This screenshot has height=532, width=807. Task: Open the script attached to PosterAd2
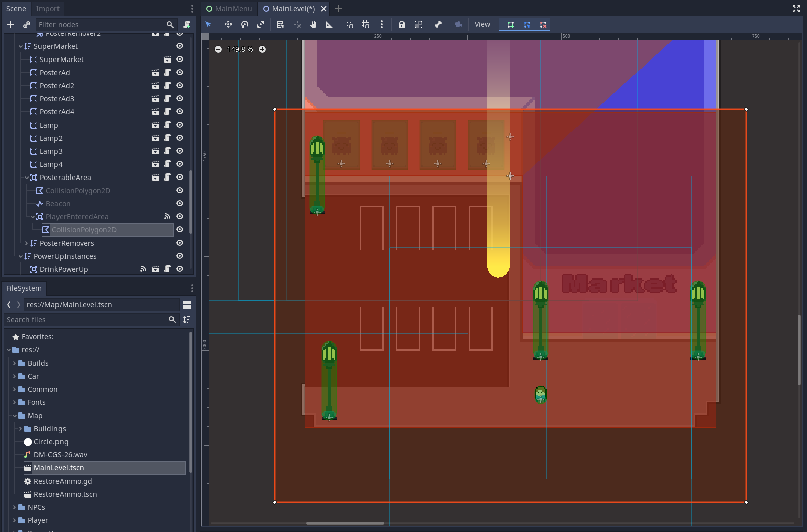tap(167, 85)
